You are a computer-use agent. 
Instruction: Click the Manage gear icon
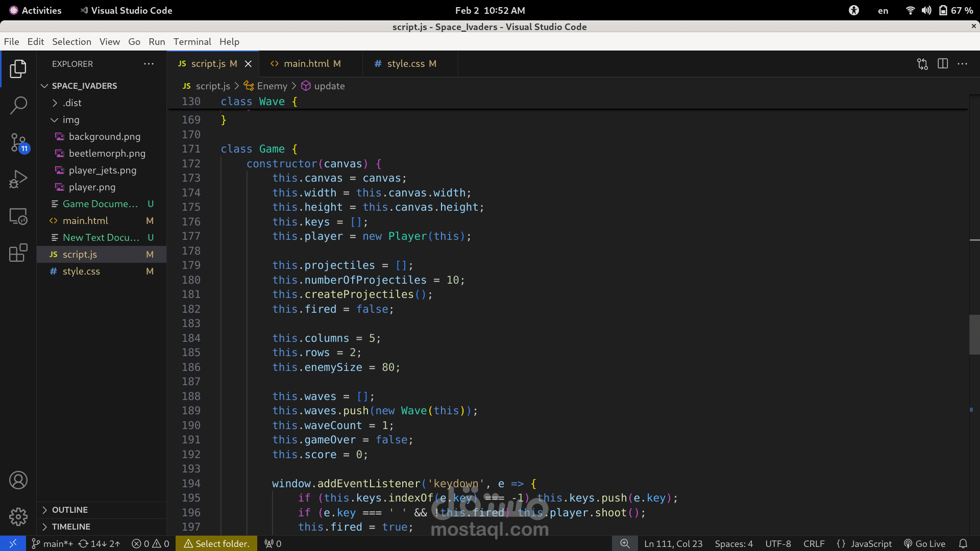18,516
